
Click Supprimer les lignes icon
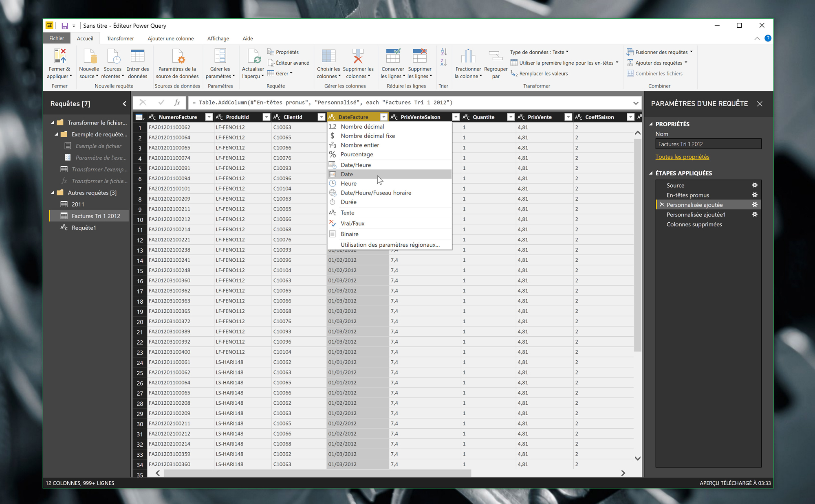click(x=420, y=56)
